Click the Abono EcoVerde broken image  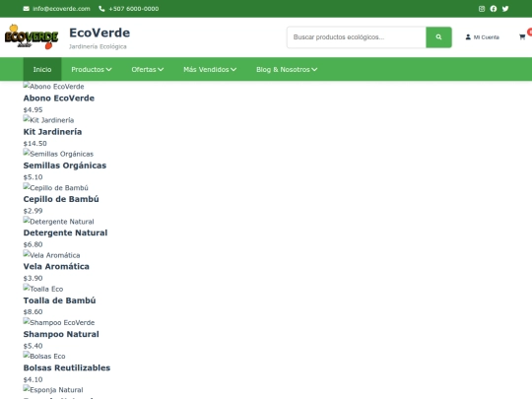tap(53, 86)
